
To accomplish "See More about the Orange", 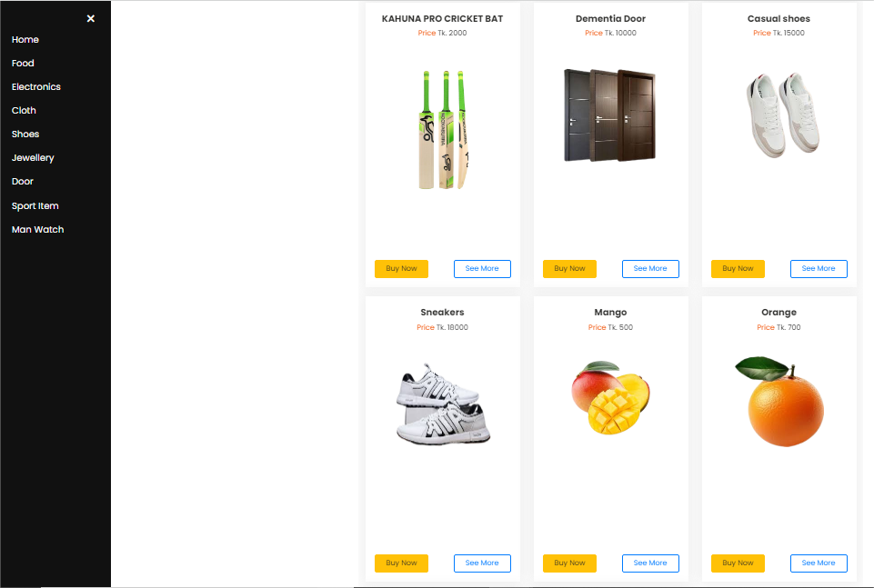I will (x=819, y=563).
